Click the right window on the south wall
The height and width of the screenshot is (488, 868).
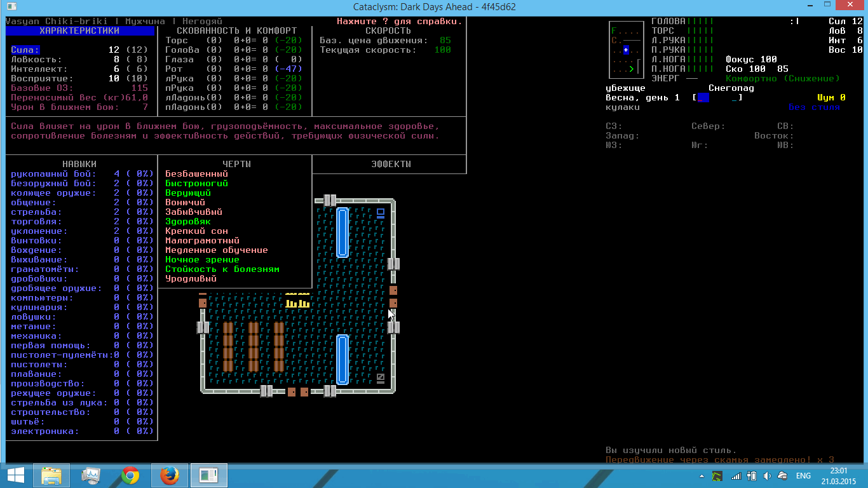point(330,391)
